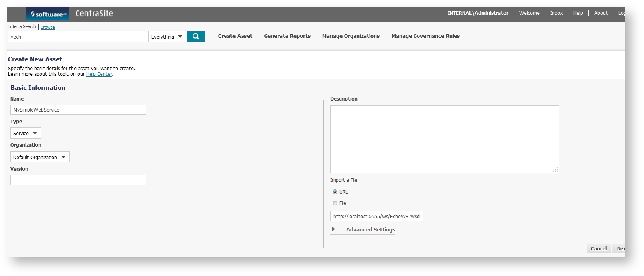
Task: Click the Create New Asset heading
Action: [35, 59]
